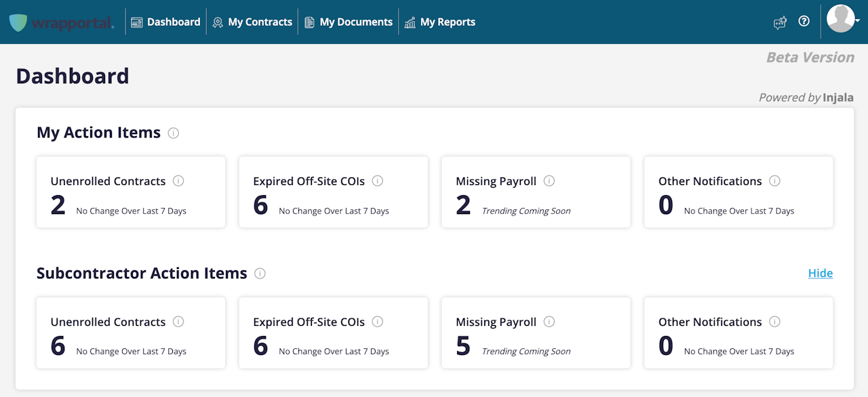868x397 pixels.
Task: Navigate to My Reports
Action: coord(439,22)
